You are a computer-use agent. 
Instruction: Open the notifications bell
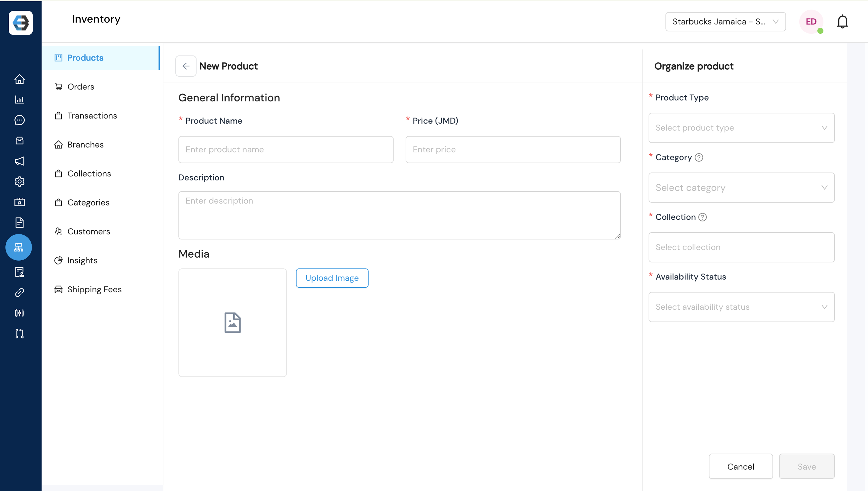(x=842, y=22)
